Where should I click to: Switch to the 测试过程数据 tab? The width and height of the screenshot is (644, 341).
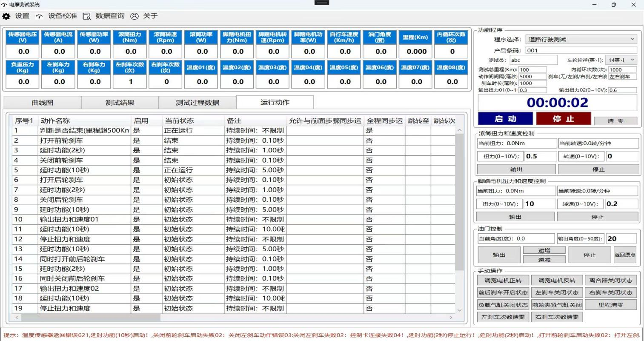tap(197, 103)
